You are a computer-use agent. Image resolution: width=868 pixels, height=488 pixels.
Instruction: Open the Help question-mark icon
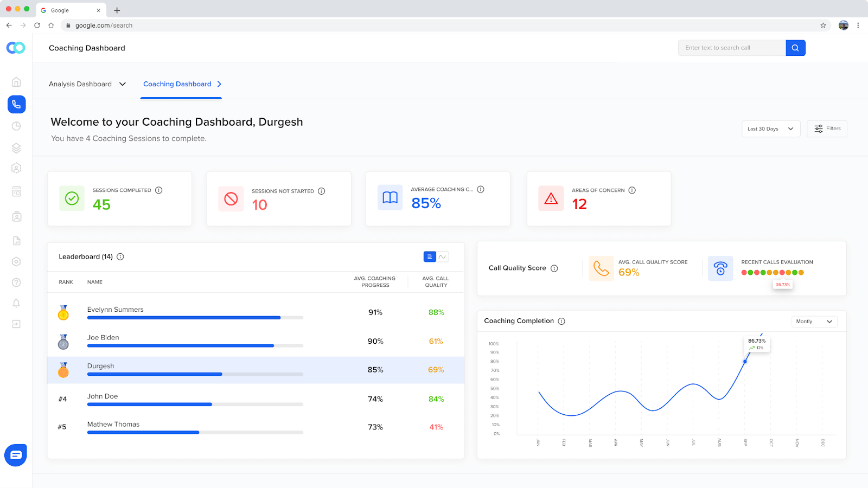point(16,282)
